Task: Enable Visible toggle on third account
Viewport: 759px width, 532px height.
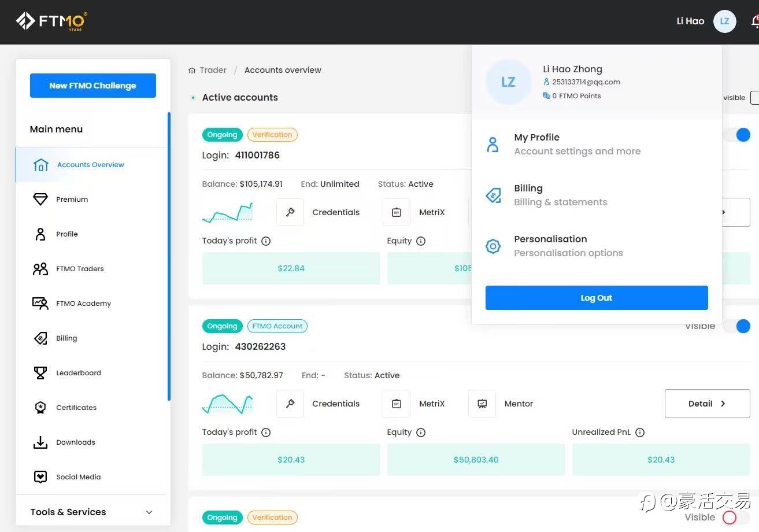Action: click(736, 518)
